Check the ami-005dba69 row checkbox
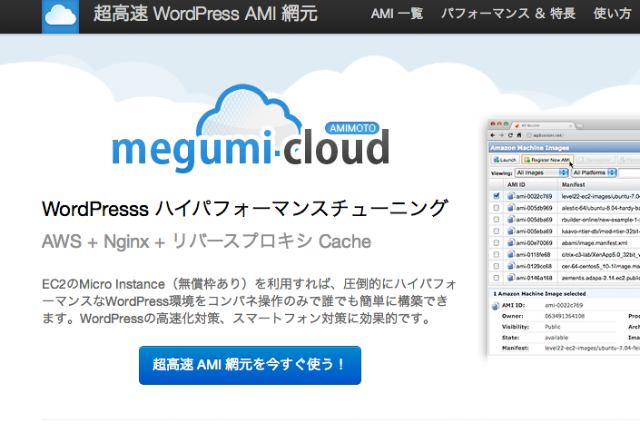Viewport: 640px width, 433px height. [x=496, y=220]
